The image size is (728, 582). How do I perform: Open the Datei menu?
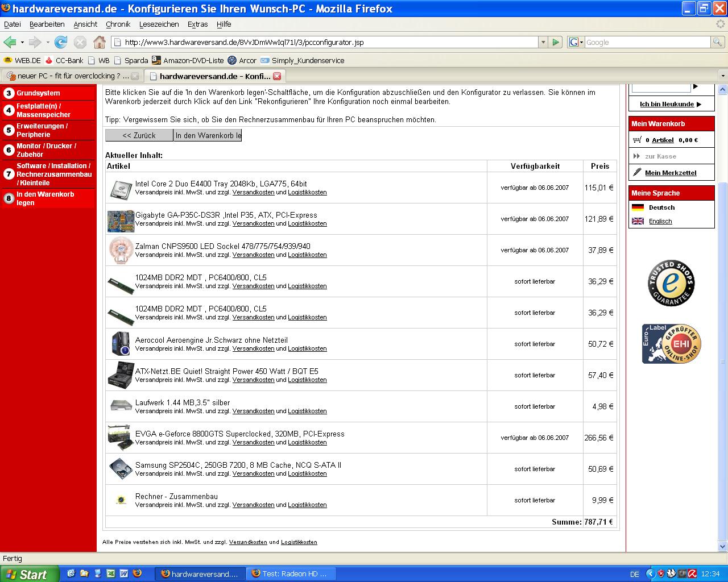[13, 24]
